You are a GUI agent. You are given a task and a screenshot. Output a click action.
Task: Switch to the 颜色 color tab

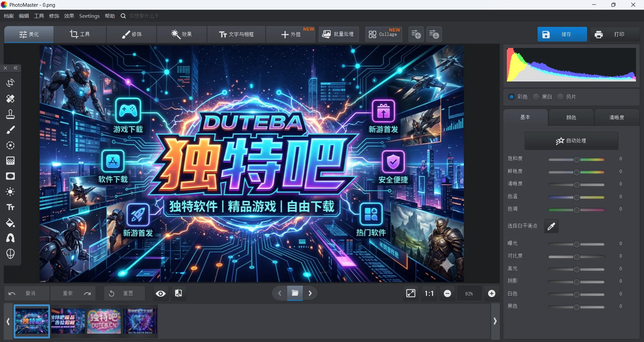[x=571, y=117]
